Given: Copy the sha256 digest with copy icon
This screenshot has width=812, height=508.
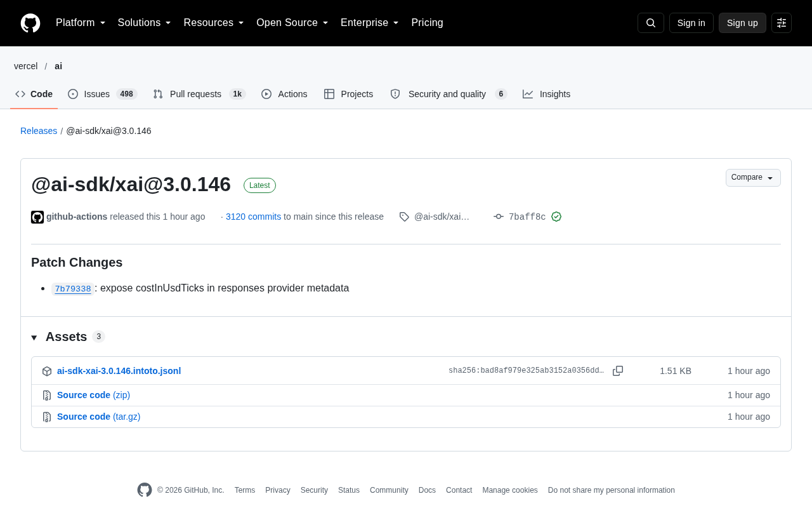Looking at the screenshot, I should tap(618, 371).
